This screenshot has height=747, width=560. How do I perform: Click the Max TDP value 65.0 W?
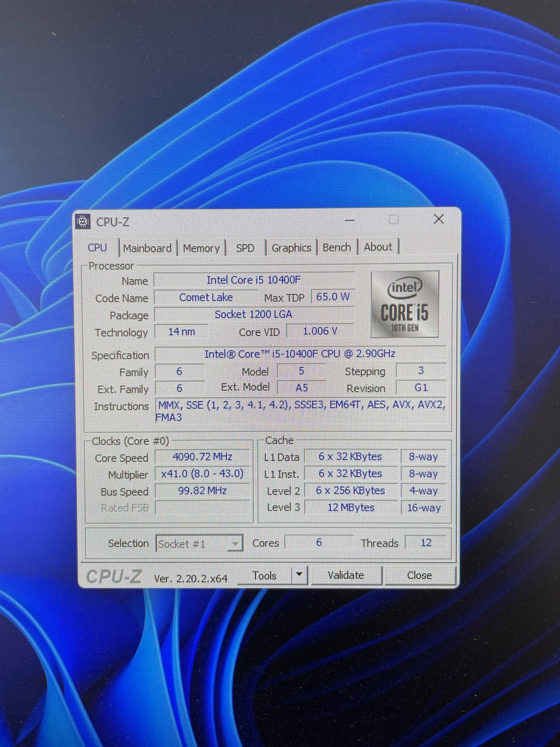coord(332,296)
